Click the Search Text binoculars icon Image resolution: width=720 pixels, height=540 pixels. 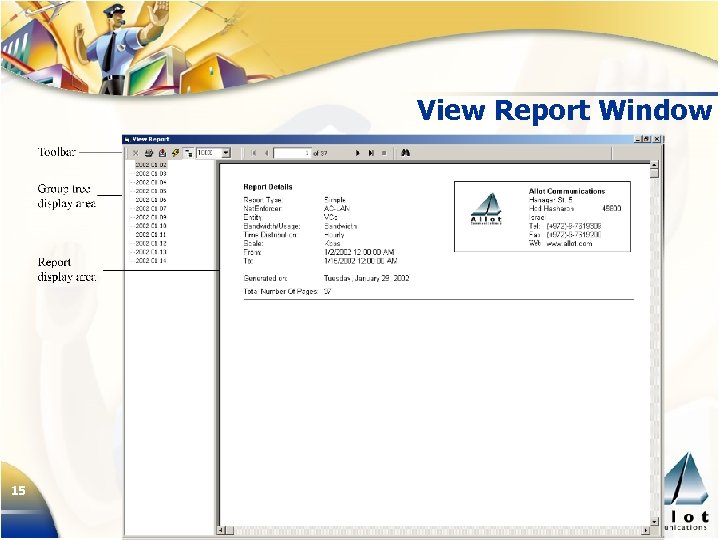point(405,153)
